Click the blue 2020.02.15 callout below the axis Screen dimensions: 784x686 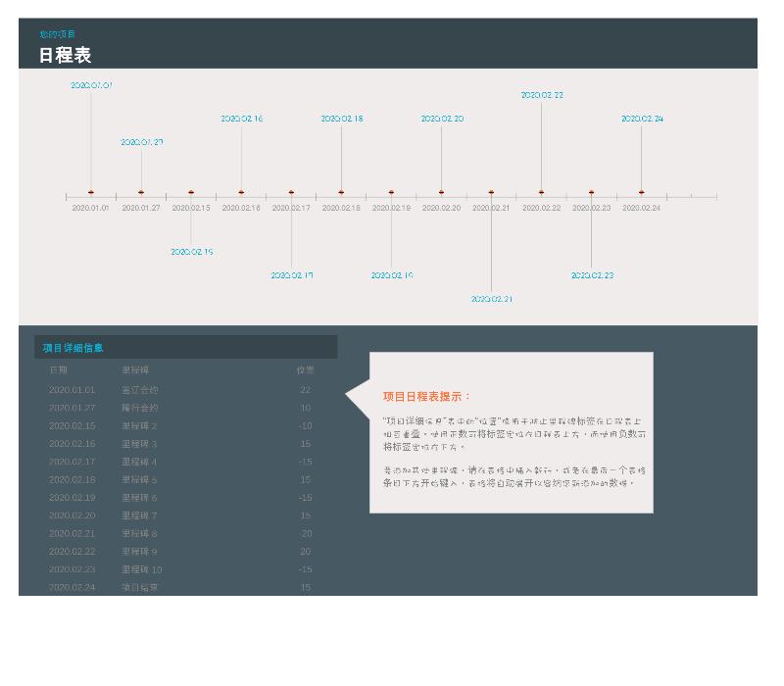192,252
